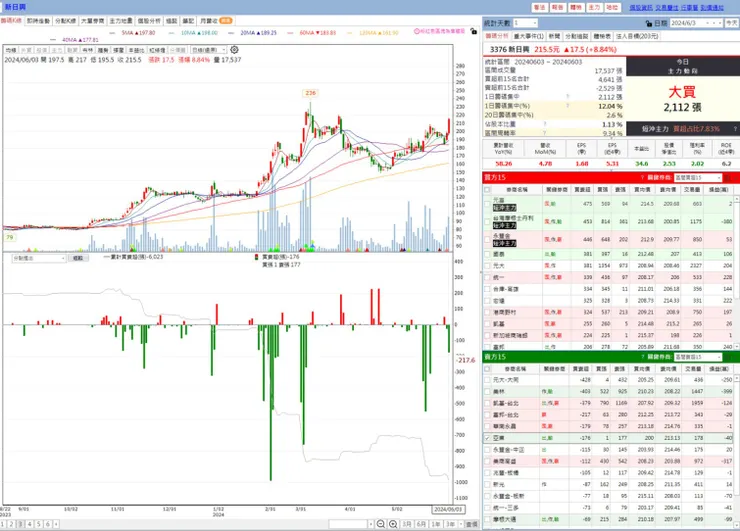This screenshot has height=531, width=740.
Task: Click the question mark beside 1日籌碼集中
Action: 567,97
